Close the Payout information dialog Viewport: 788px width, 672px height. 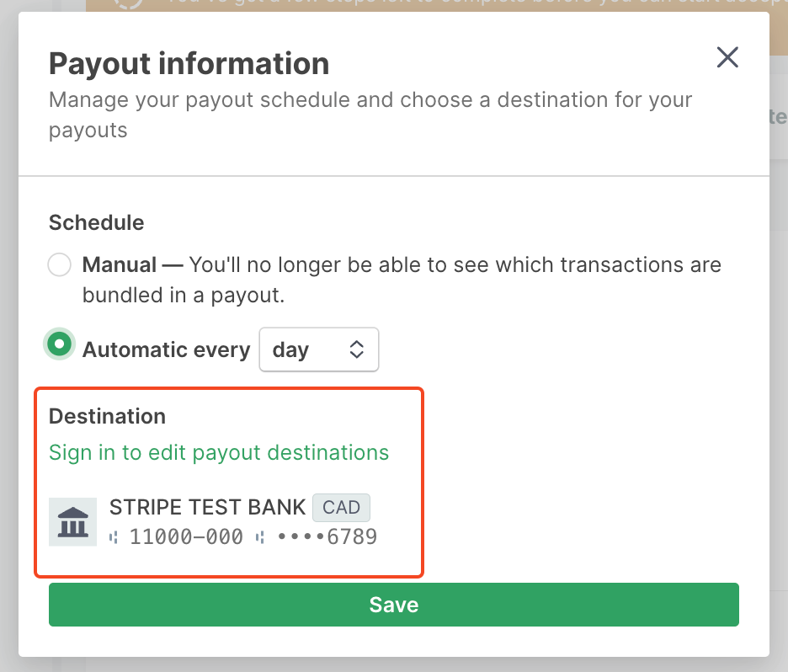(727, 57)
